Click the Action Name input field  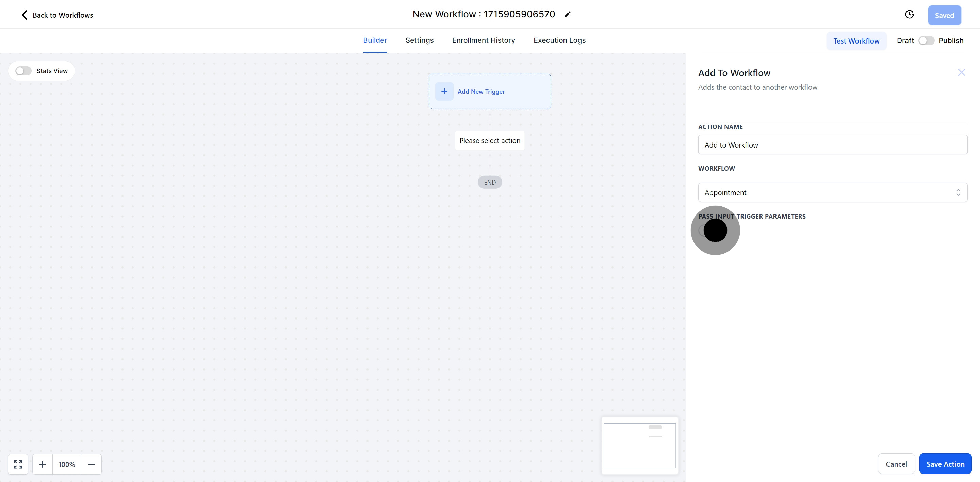[x=832, y=145]
